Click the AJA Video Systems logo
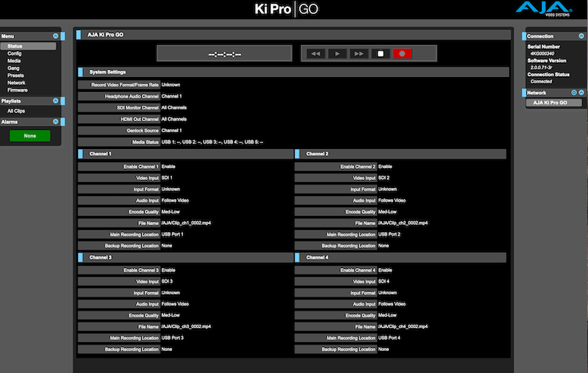Image resolution: width=588 pixels, height=373 pixels. pos(544,9)
